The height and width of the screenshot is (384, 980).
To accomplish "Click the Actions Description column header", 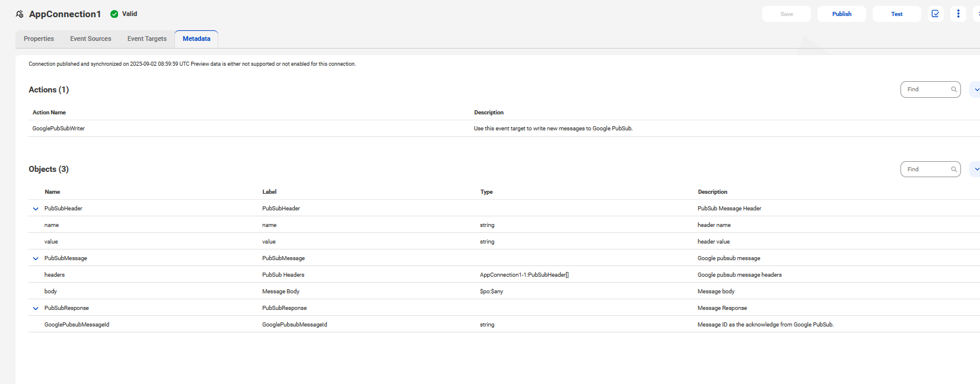I will tap(489, 113).
